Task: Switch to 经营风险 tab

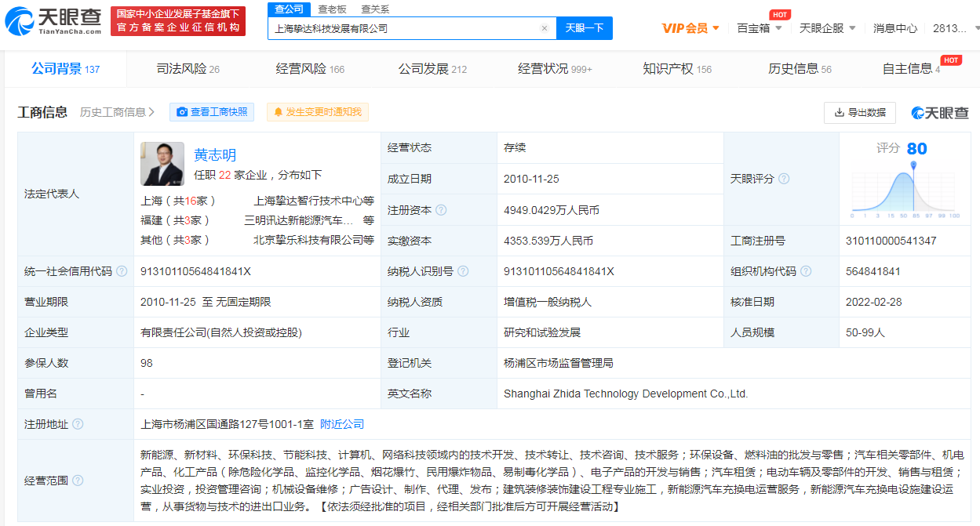Action: click(311, 69)
